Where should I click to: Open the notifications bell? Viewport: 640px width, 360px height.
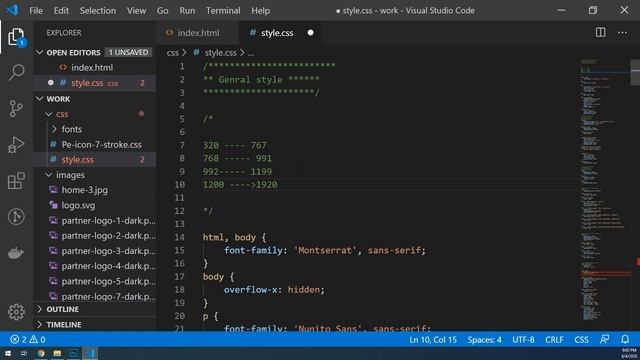click(625, 340)
